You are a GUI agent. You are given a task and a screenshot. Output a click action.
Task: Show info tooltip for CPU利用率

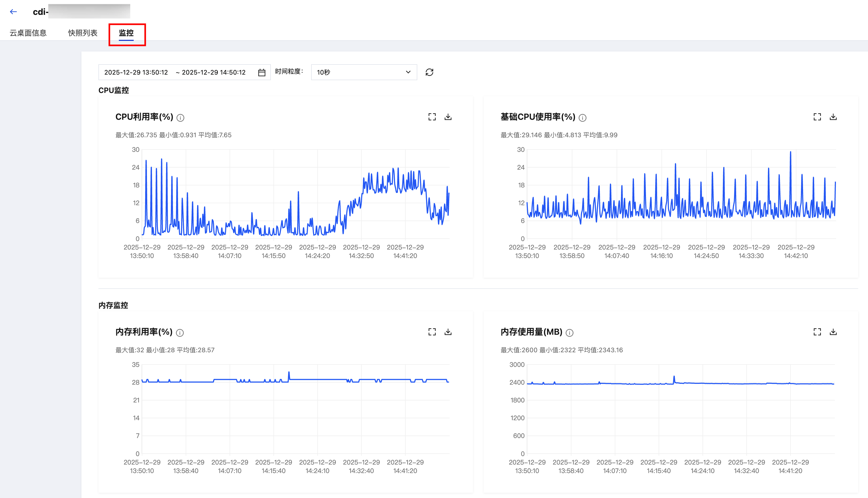[180, 118]
